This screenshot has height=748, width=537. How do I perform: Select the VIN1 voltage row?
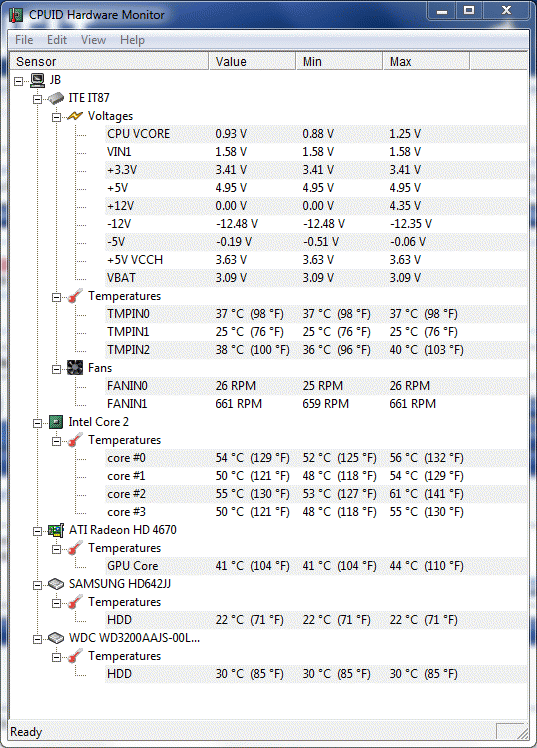316,152
